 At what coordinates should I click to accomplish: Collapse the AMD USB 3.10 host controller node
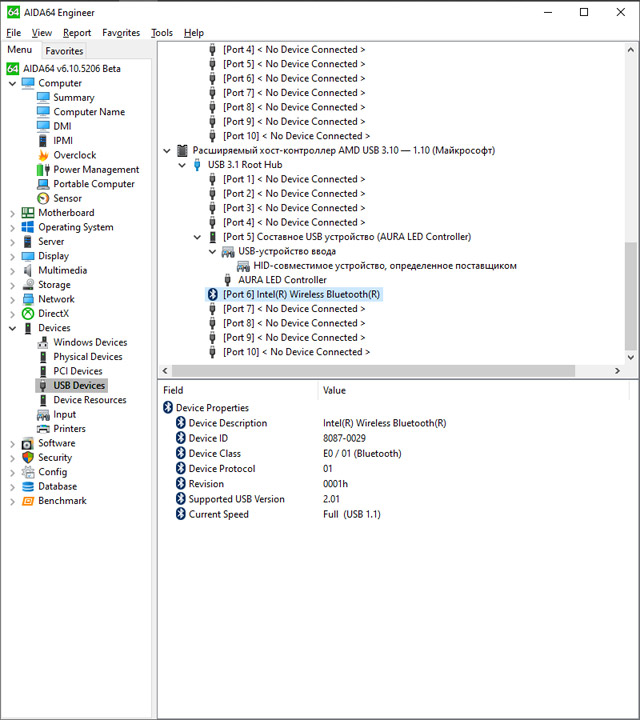(x=167, y=151)
